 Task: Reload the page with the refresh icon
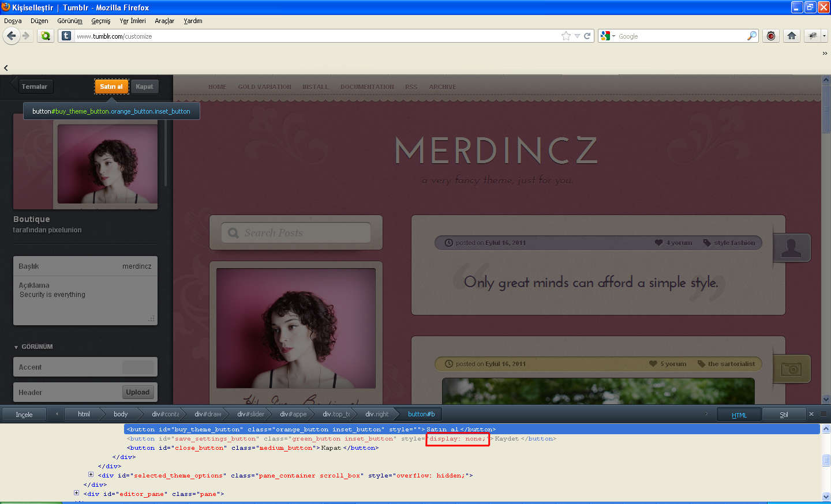click(587, 36)
